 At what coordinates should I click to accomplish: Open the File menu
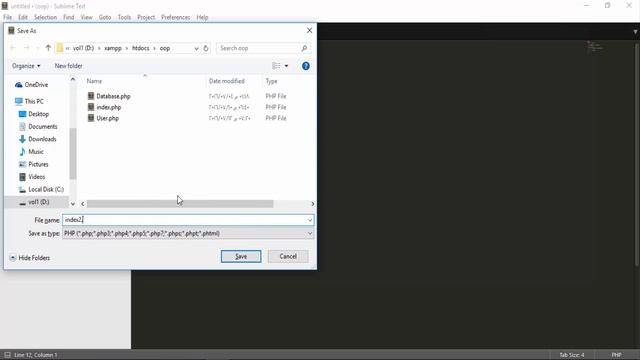8,17
